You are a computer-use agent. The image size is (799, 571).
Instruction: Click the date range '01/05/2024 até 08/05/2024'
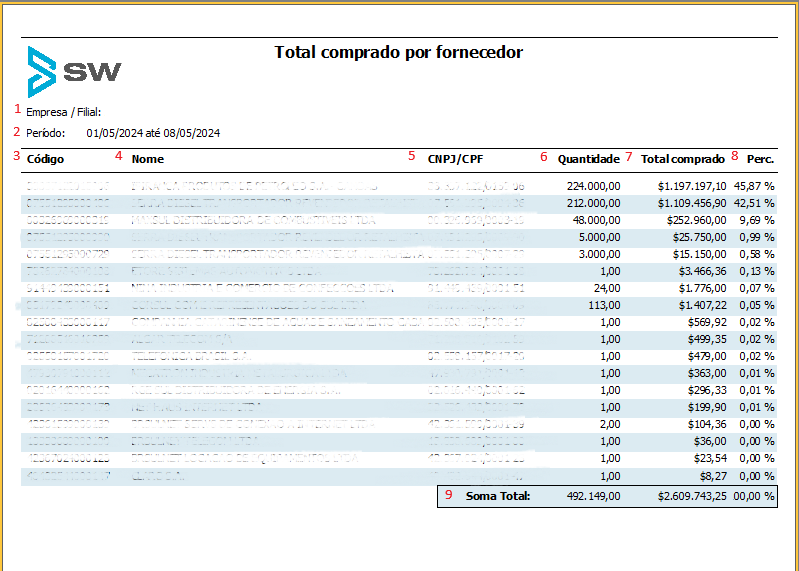pos(153,133)
